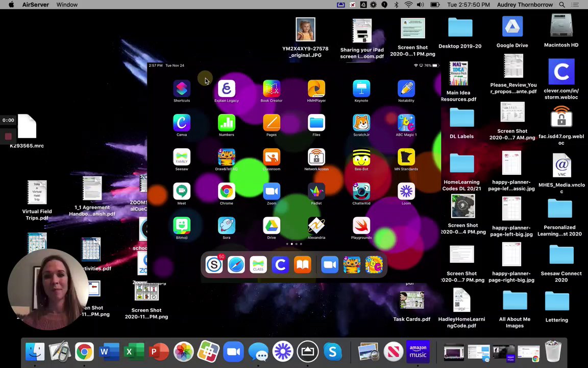This screenshot has height=368, width=588.
Task: Open the Padlet app
Action: coord(316,192)
